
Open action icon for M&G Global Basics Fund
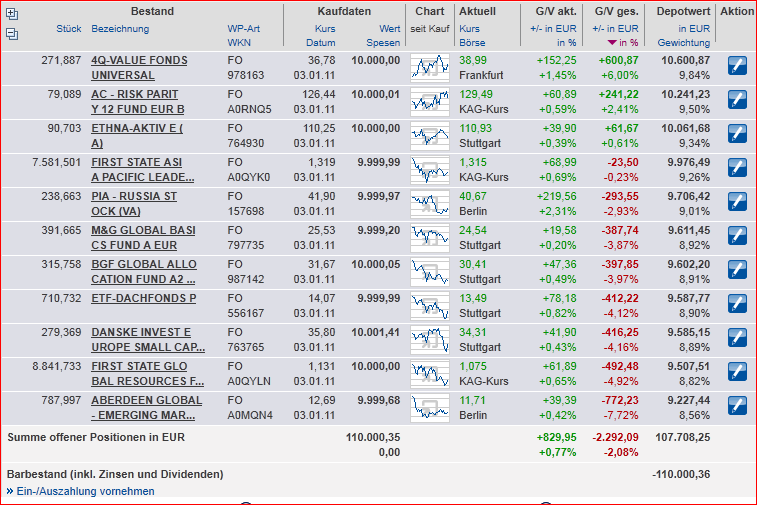coord(737,237)
